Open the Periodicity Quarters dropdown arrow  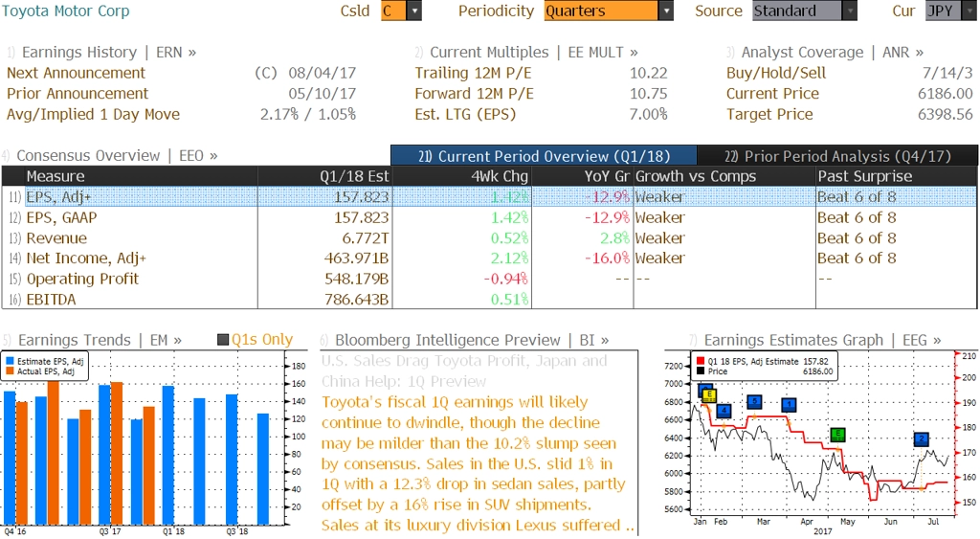666,11
